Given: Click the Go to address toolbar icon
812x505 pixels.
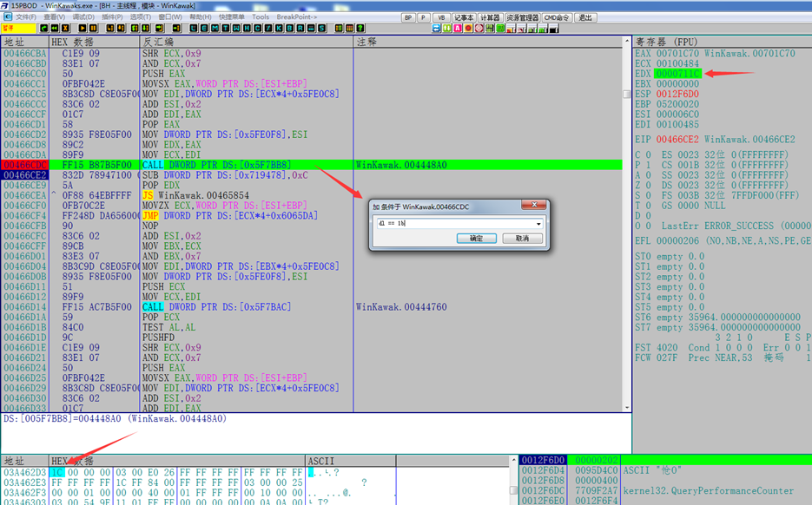Looking at the screenshot, I should click(x=176, y=28).
